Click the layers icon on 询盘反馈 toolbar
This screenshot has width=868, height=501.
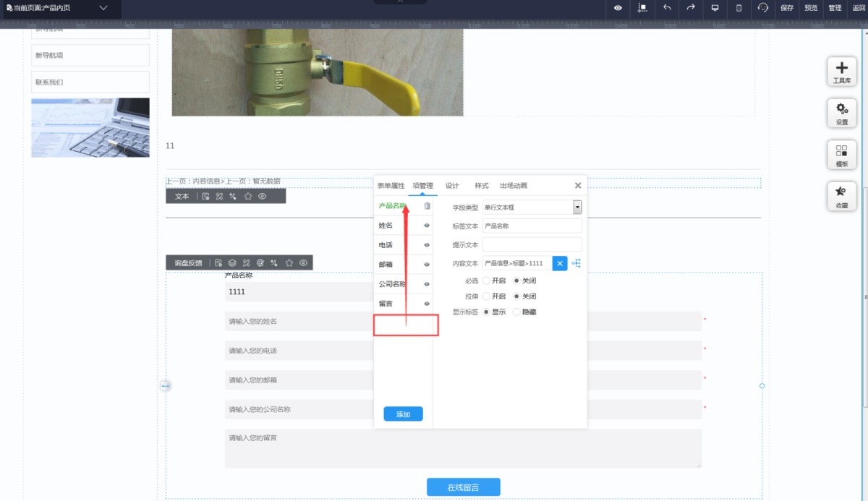(232, 263)
